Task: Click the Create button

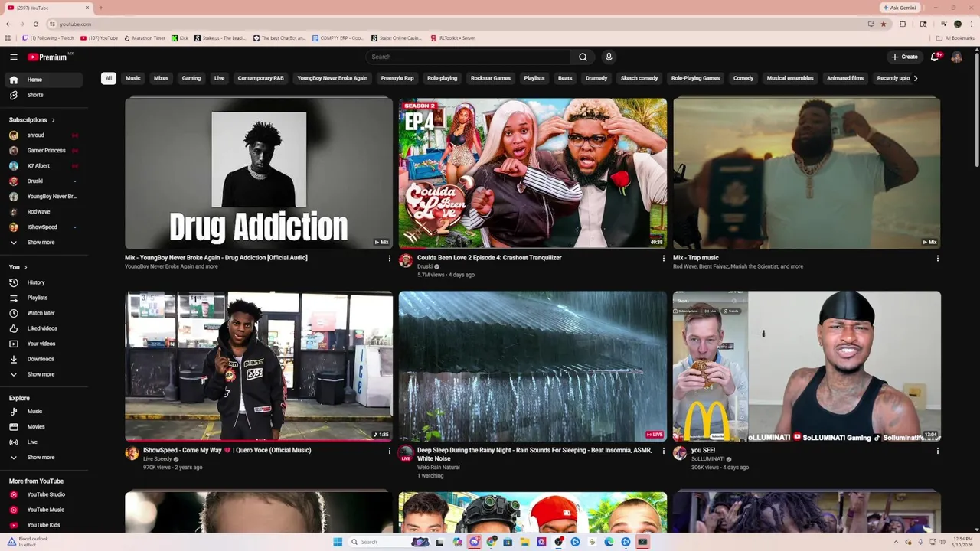Action: [x=904, y=57]
